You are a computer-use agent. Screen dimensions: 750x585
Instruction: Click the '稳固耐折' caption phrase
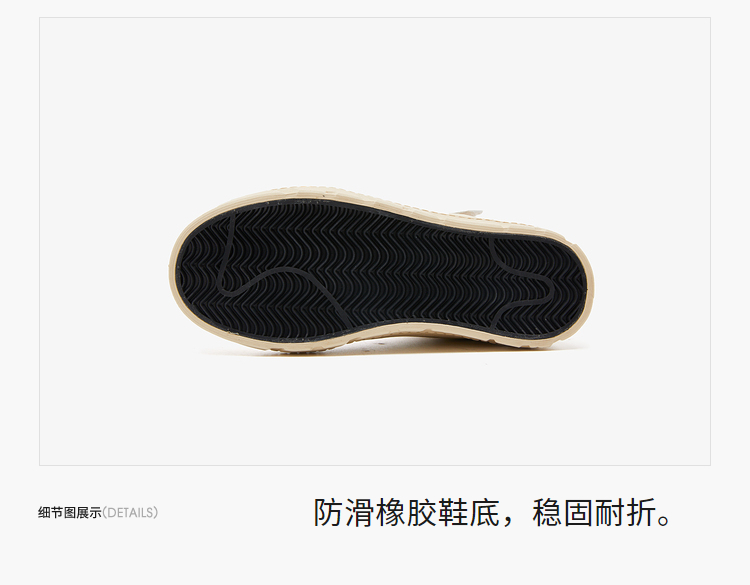tap(595, 512)
